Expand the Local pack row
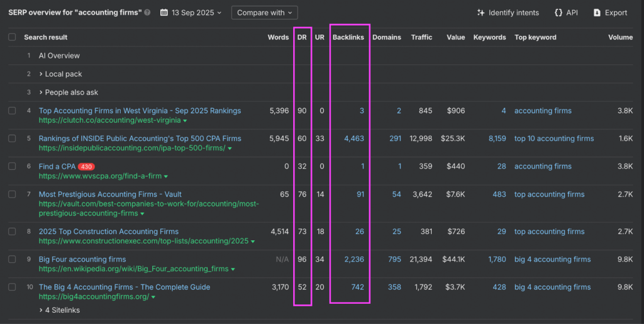The height and width of the screenshot is (324, 644). click(x=60, y=74)
